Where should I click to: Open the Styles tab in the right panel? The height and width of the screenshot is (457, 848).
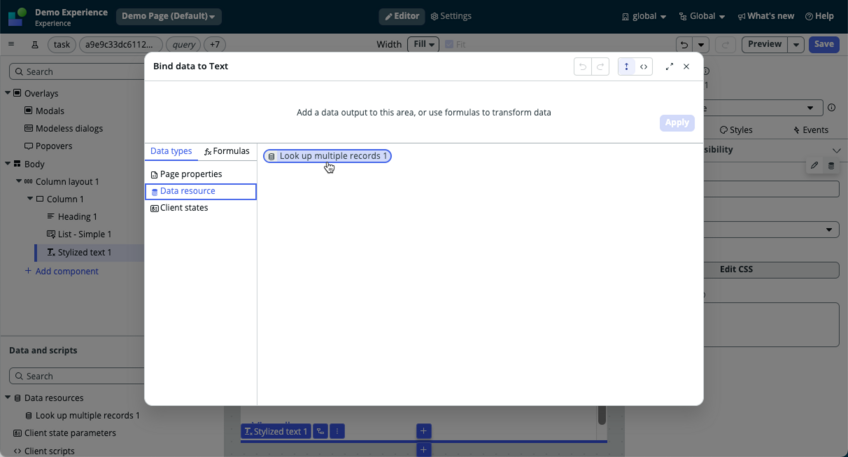[x=736, y=130]
